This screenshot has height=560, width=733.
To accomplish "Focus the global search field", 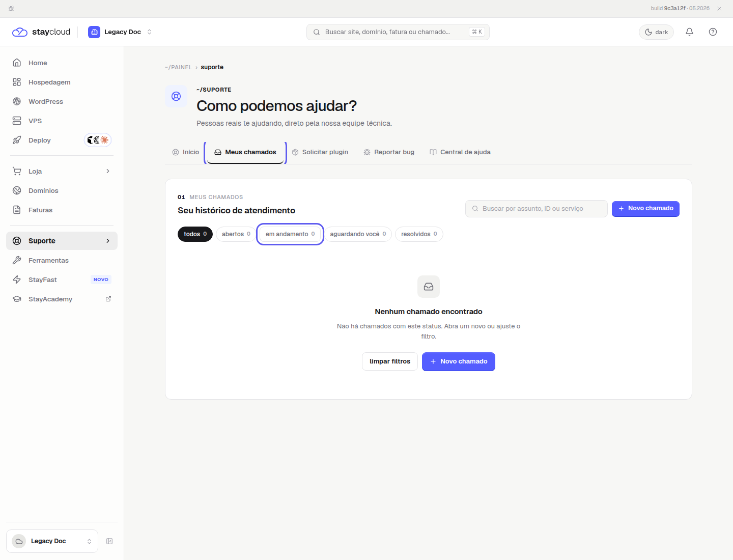I will (398, 32).
